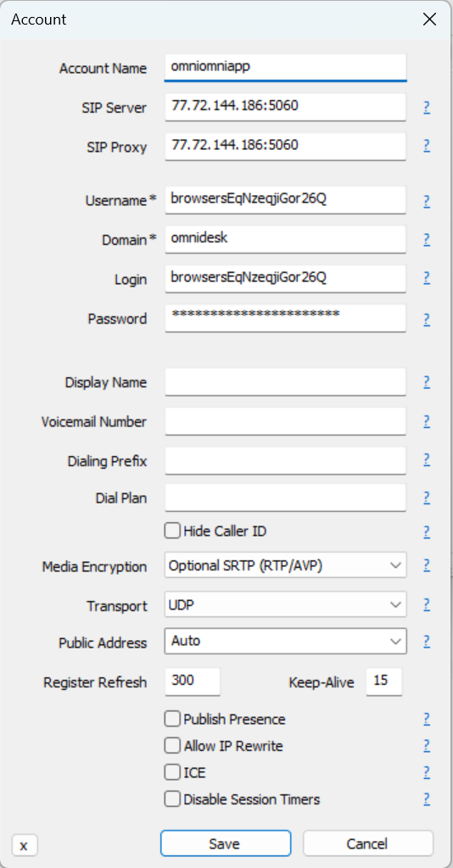Show help for the Transport setting
Image resolution: width=453 pixels, height=868 pixels.
[427, 604]
